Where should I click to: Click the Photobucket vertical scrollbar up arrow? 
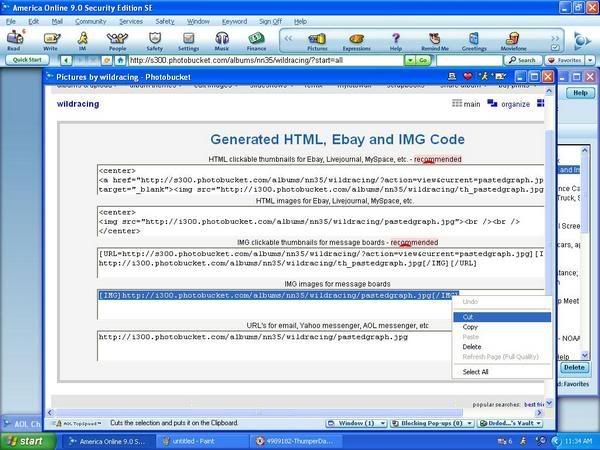pyautogui.click(x=549, y=92)
